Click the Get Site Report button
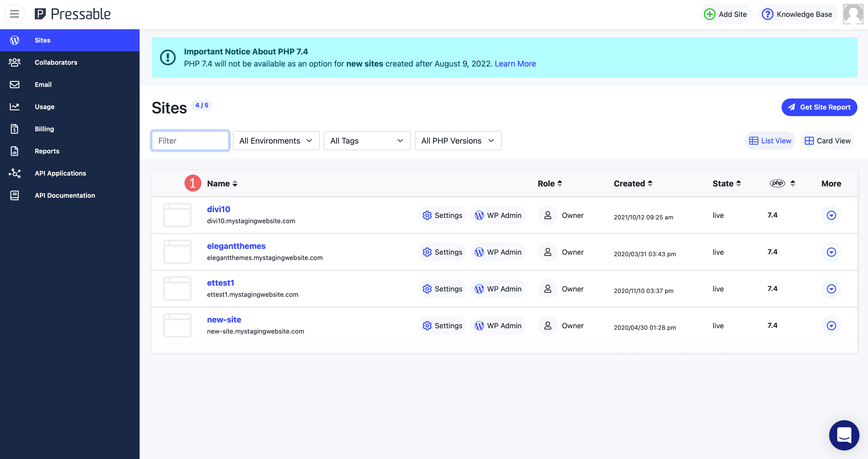The image size is (868, 459). [x=819, y=107]
